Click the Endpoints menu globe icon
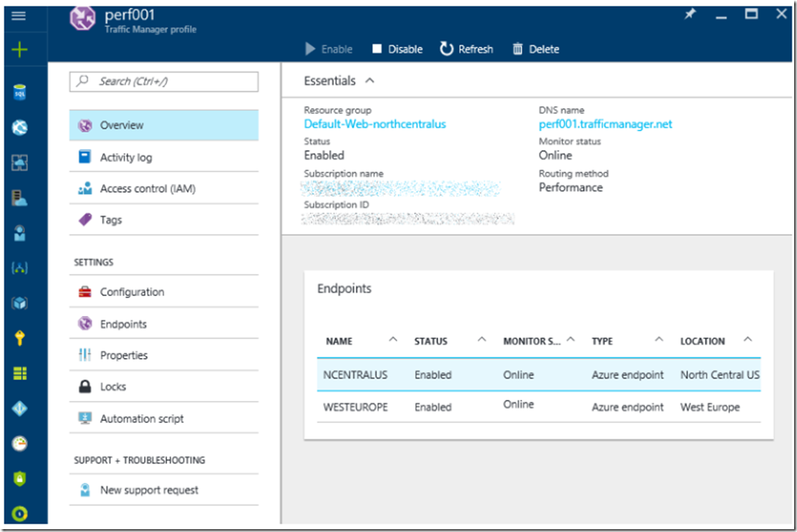797x532 pixels. (85, 324)
